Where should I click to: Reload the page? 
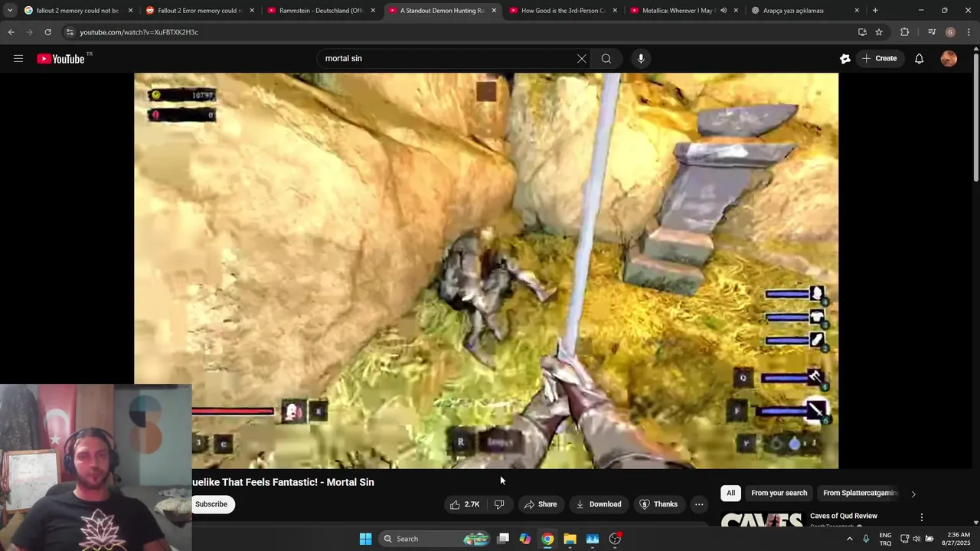click(x=47, y=32)
